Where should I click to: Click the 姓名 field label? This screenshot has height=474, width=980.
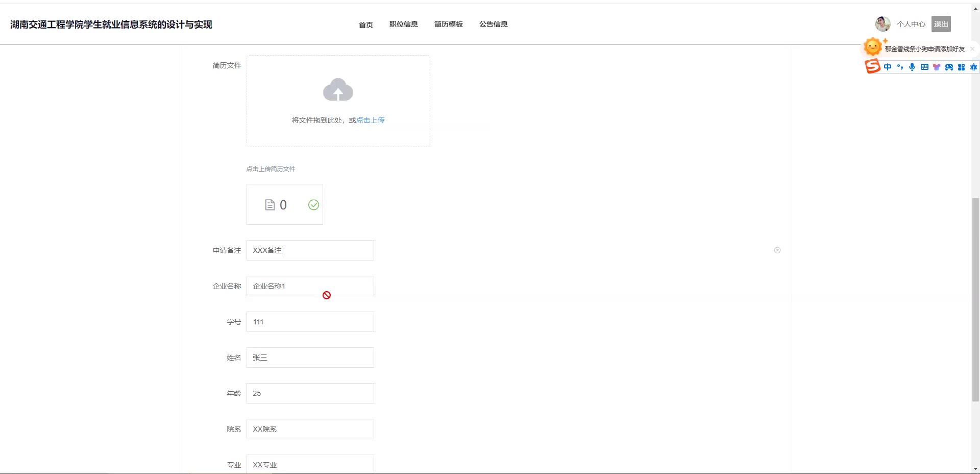[234, 358]
